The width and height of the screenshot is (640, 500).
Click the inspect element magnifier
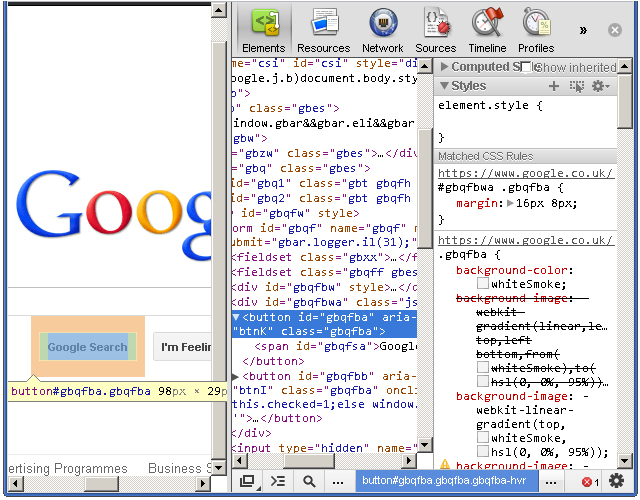pyautogui.click(x=309, y=482)
